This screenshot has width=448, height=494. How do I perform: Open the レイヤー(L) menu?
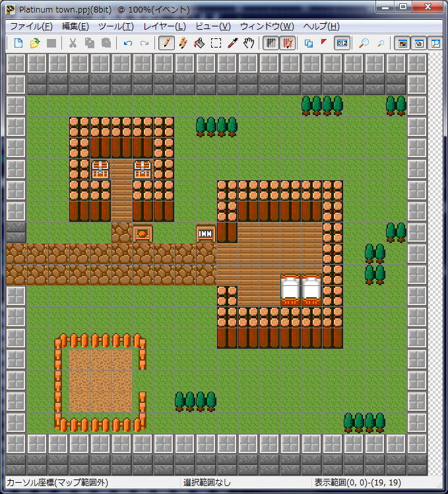164,26
